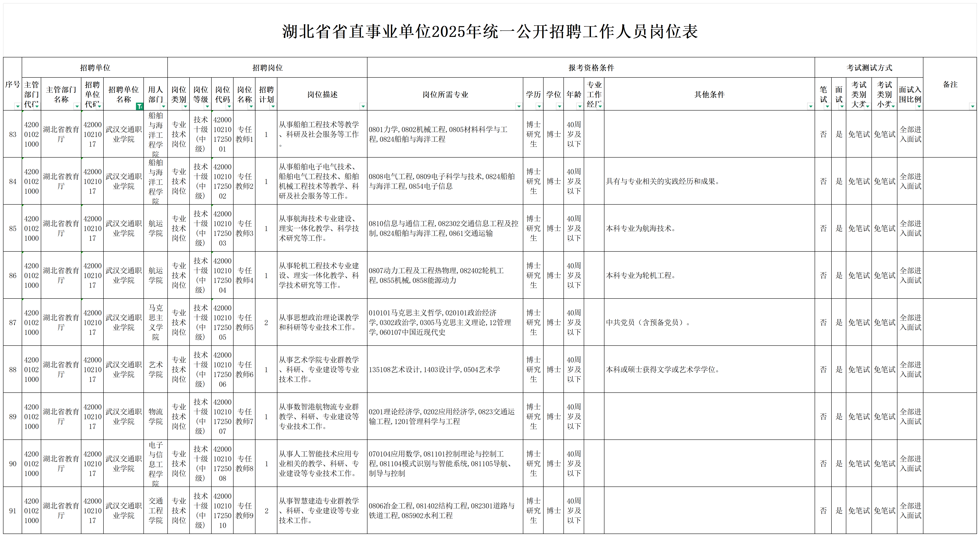Open the 年龄 filter dropdown

pos(580,106)
